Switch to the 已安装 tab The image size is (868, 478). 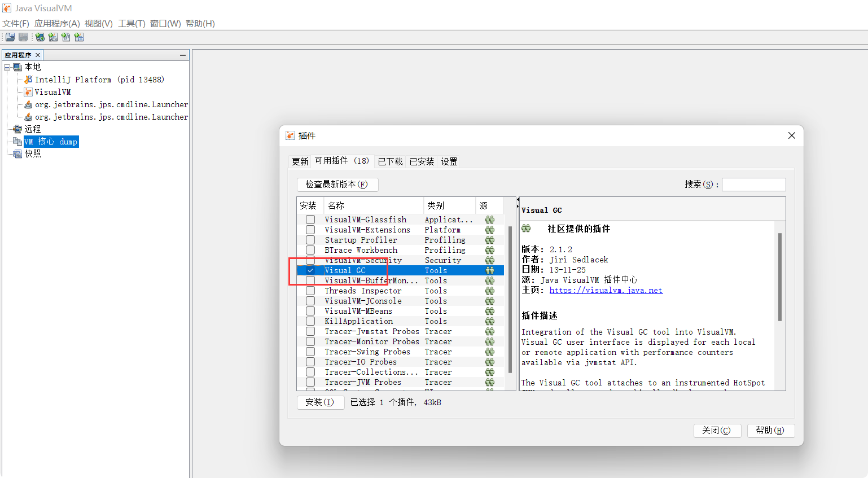pos(422,161)
